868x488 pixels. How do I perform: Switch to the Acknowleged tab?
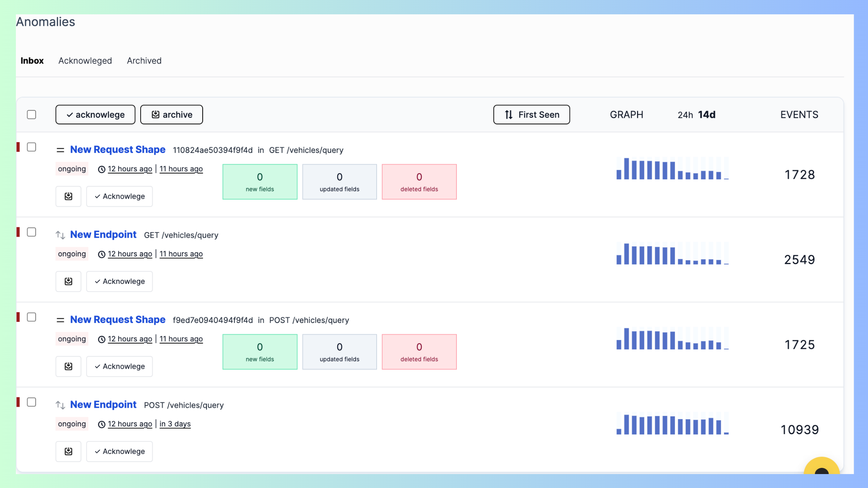point(85,61)
